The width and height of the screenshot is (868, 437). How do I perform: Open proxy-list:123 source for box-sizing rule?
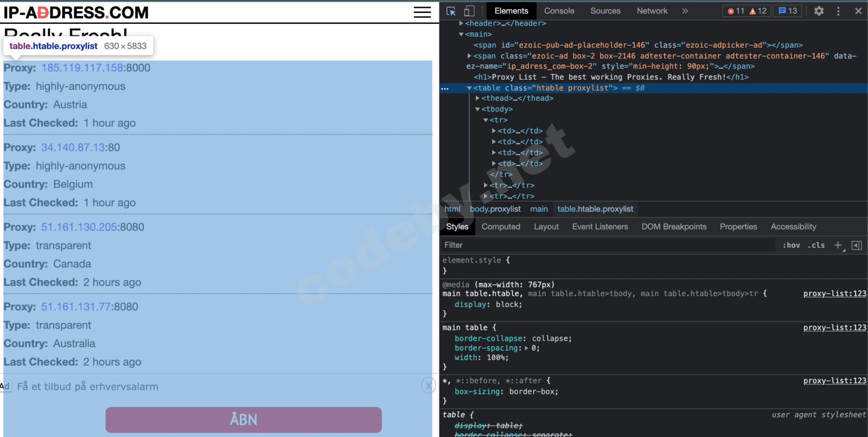pos(835,381)
